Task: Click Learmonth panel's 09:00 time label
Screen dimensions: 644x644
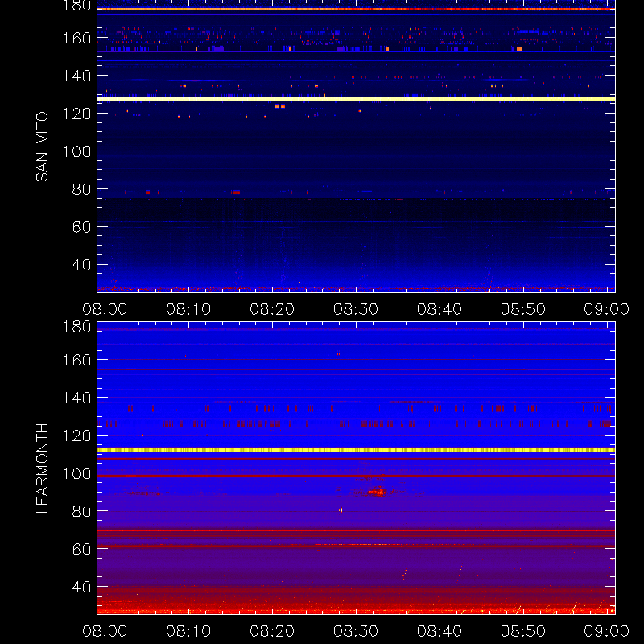Action: click(607, 631)
